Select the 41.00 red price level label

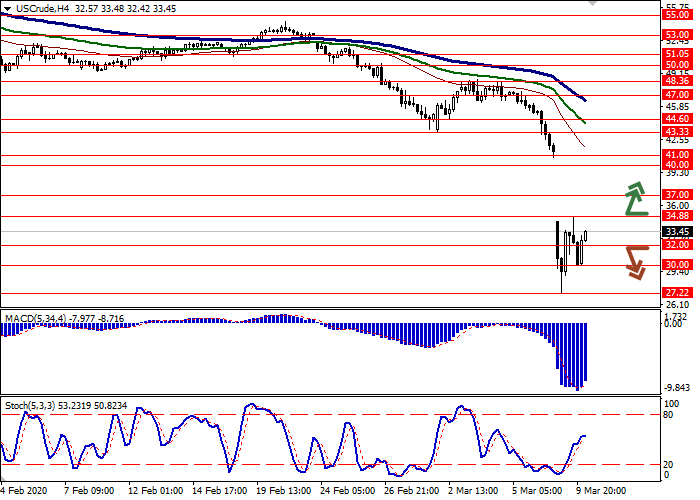[676, 154]
